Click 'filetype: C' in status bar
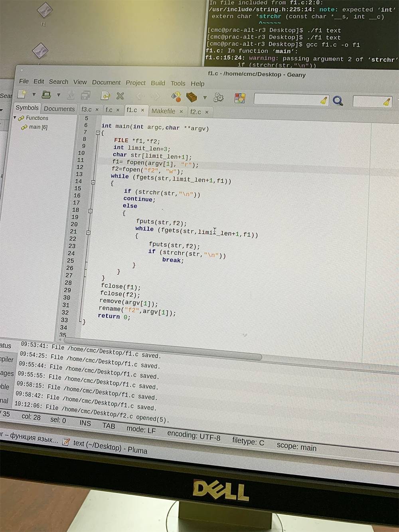The width and height of the screenshot is (399, 532). (248, 441)
